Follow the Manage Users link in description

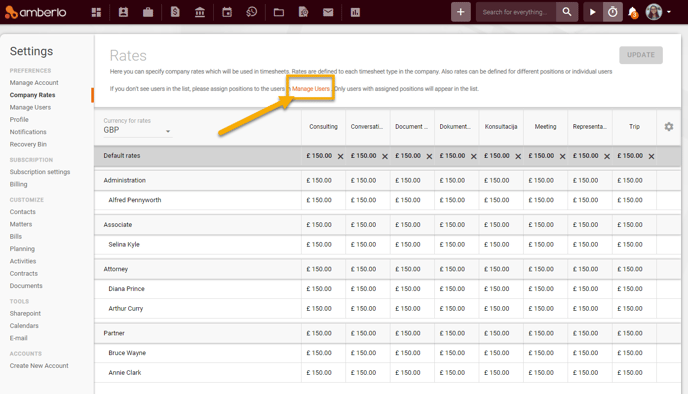tap(311, 89)
